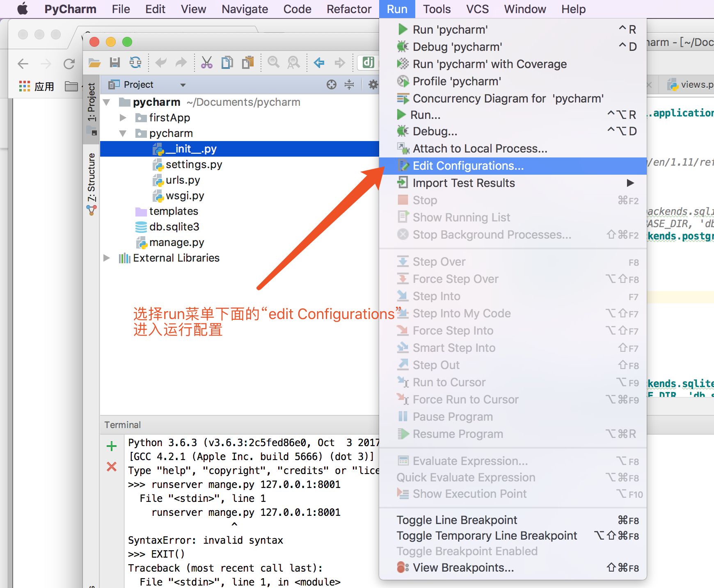The width and height of the screenshot is (714, 588).
Task: Open the Tools menu
Action: [437, 9]
